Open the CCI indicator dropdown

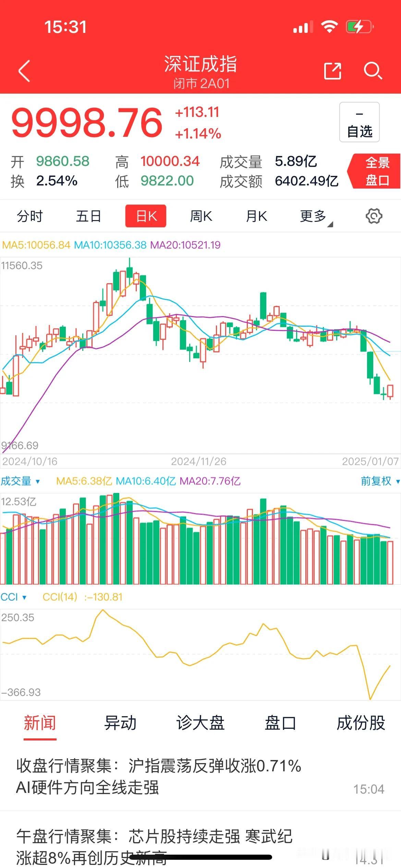click(x=13, y=597)
